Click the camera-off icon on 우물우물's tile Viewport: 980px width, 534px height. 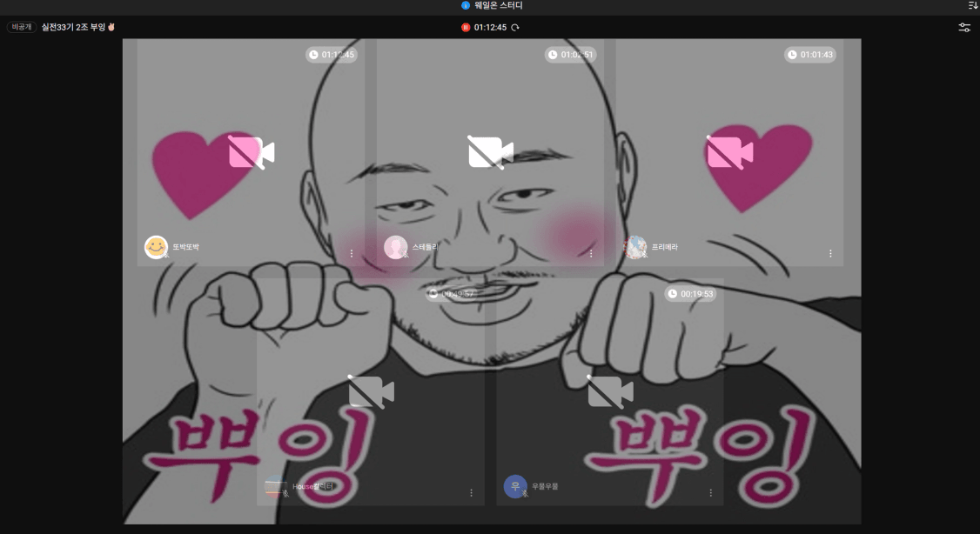pyautogui.click(x=610, y=391)
